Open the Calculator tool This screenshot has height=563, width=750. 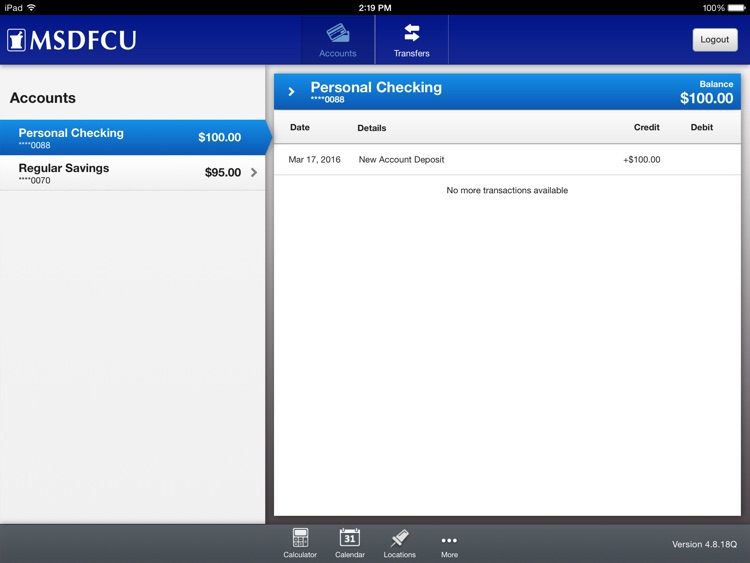pos(300,543)
